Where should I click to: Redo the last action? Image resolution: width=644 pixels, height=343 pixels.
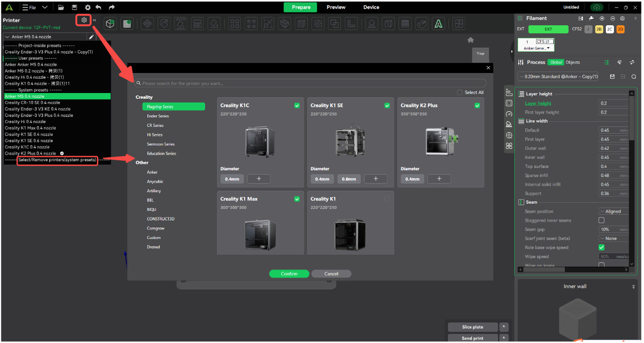pyautogui.click(x=112, y=7)
